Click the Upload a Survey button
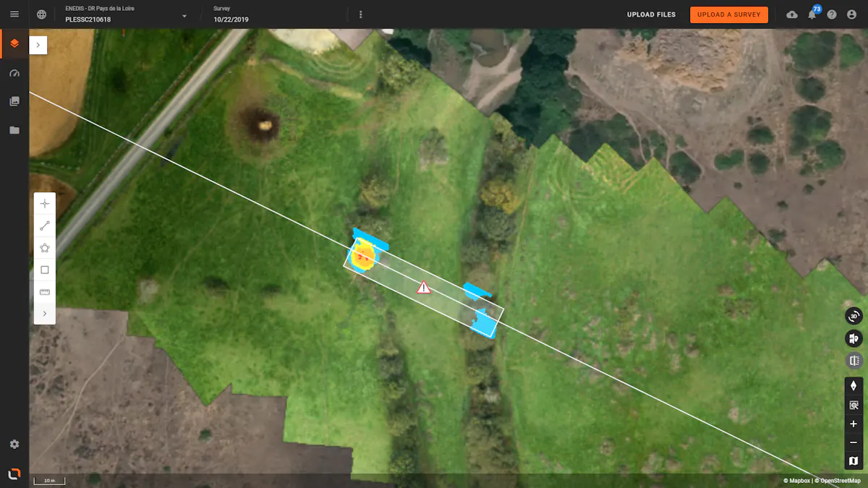 [x=728, y=14]
